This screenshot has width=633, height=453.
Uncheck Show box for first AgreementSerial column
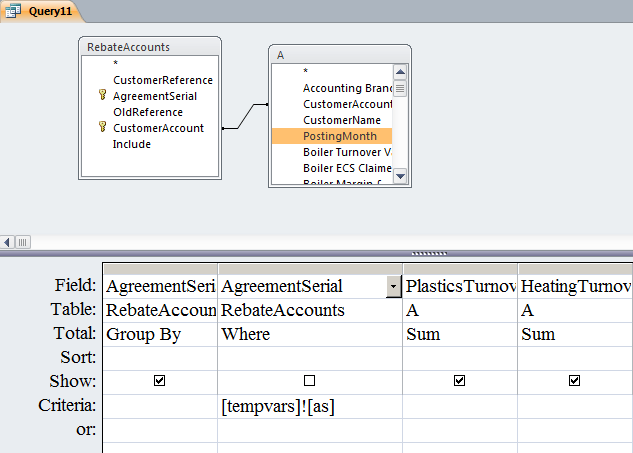(x=160, y=381)
